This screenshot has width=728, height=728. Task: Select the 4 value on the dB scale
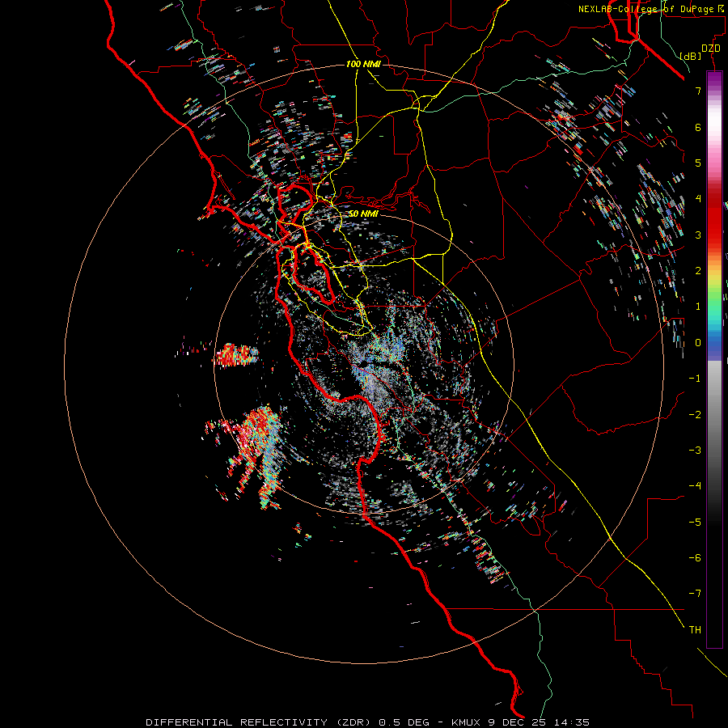(698, 198)
